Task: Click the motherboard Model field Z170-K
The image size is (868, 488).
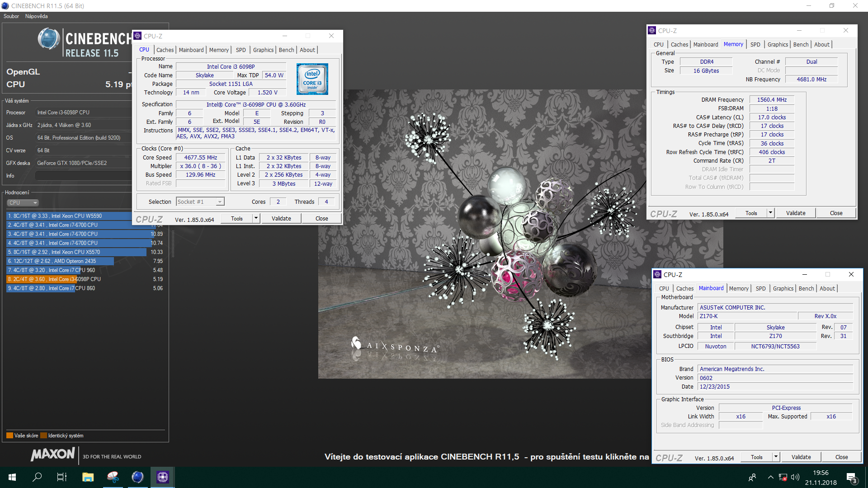Action: (747, 316)
